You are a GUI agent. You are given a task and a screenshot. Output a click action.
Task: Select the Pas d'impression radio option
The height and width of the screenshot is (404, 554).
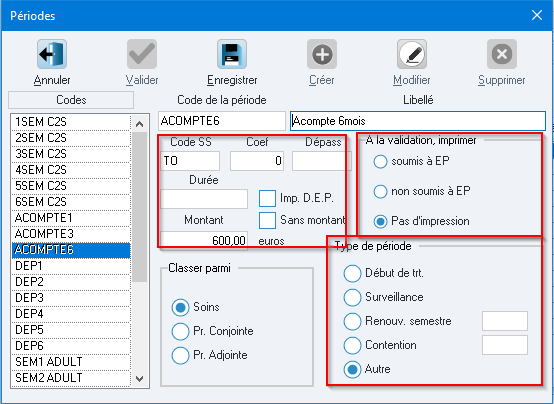coord(381,222)
